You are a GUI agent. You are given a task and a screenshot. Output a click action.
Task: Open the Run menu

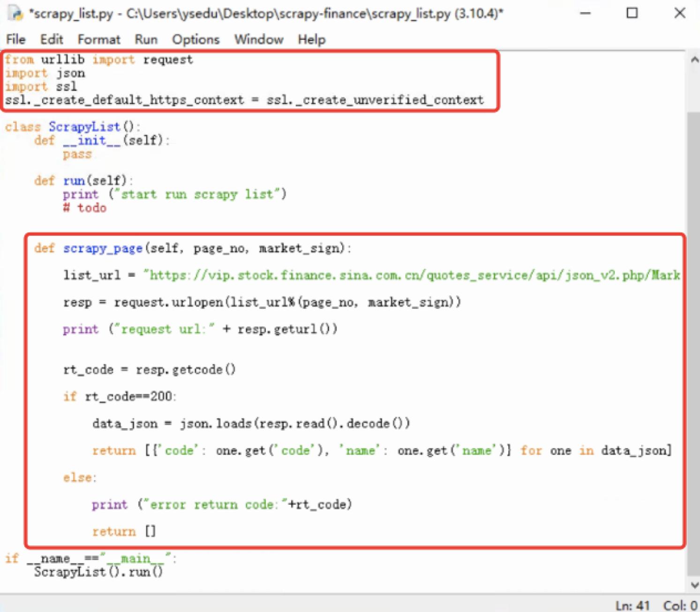[x=146, y=39]
